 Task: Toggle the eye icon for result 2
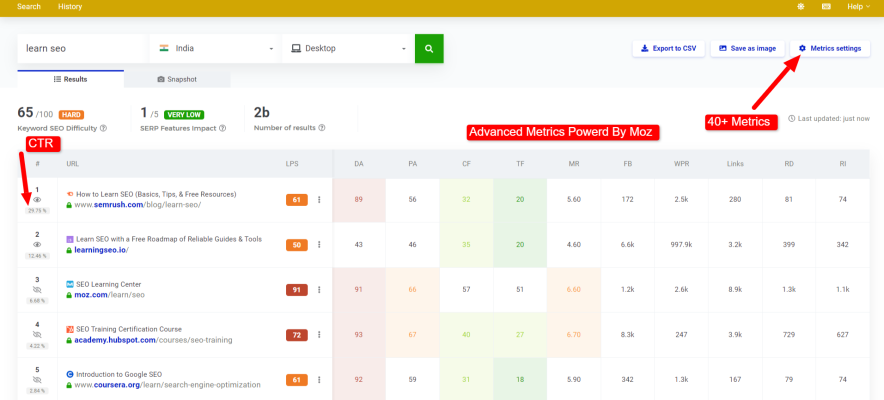37,245
